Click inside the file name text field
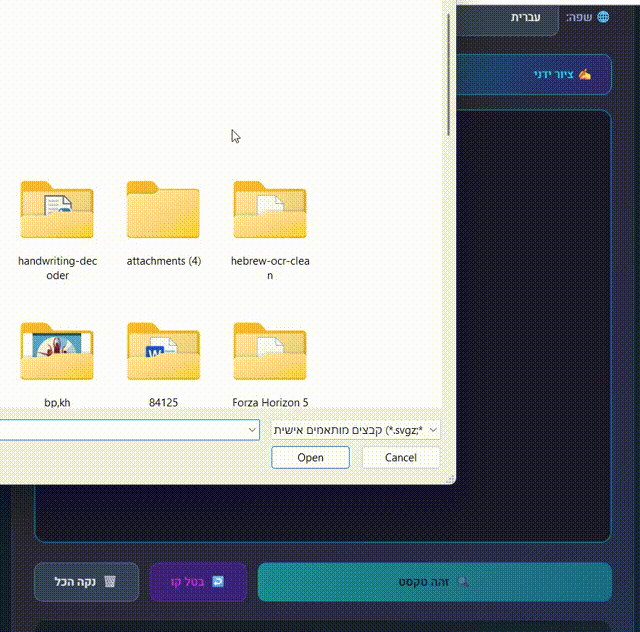 [120, 430]
